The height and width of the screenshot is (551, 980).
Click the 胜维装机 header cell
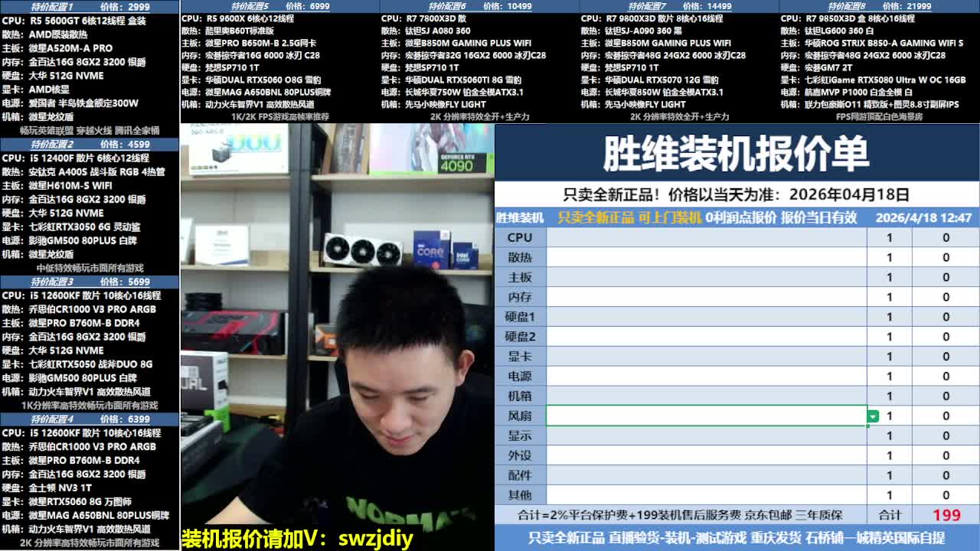point(520,217)
